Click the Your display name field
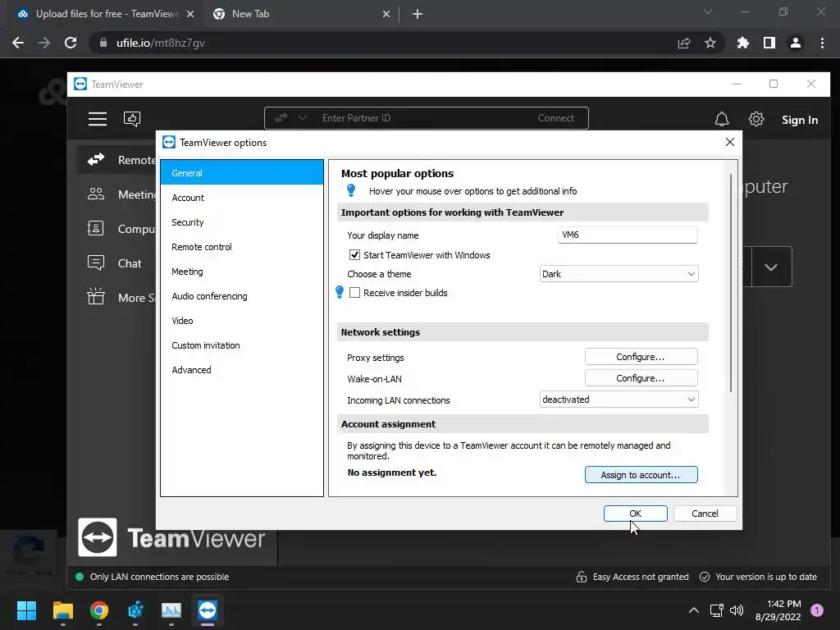The width and height of the screenshot is (840, 630). coord(628,235)
